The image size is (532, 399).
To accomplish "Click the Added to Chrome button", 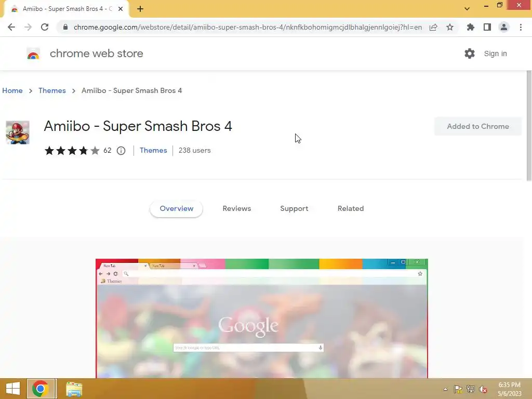I will click(478, 126).
